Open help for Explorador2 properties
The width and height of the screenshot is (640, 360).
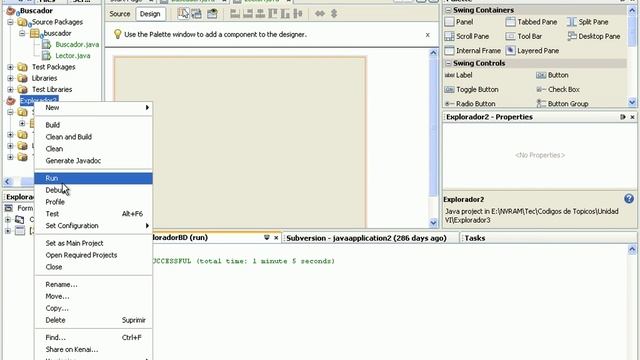tap(629, 199)
